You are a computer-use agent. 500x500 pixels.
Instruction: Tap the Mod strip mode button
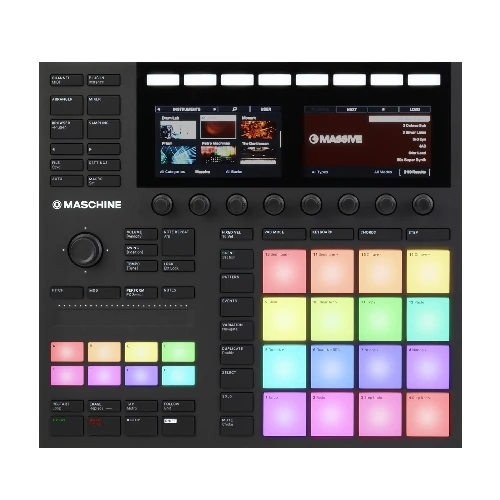(x=104, y=292)
